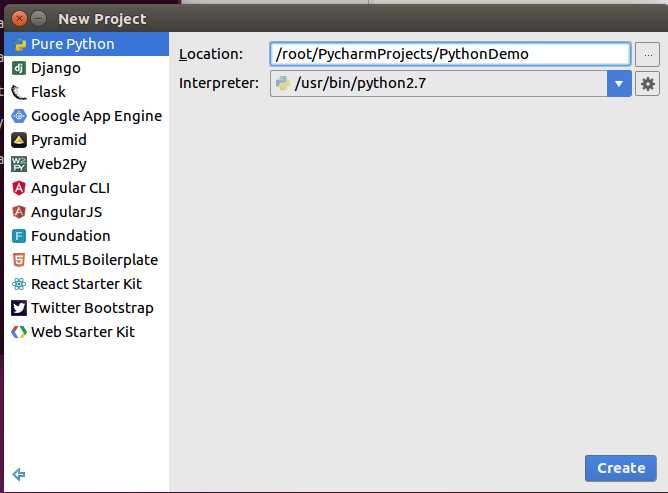Select the React Starter Kit label
This screenshot has height=493, width=668.
86,284
